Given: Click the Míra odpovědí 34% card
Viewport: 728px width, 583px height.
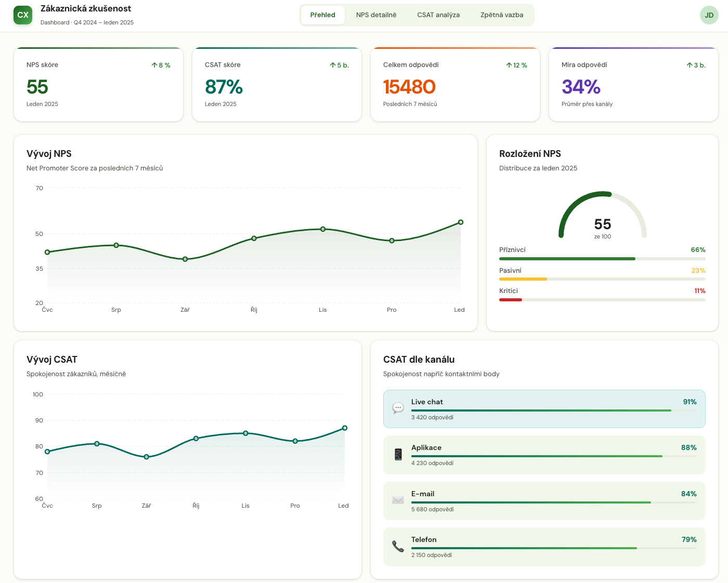Looking at the screenshot, I should pyautogui.click(x=633, y=85).
